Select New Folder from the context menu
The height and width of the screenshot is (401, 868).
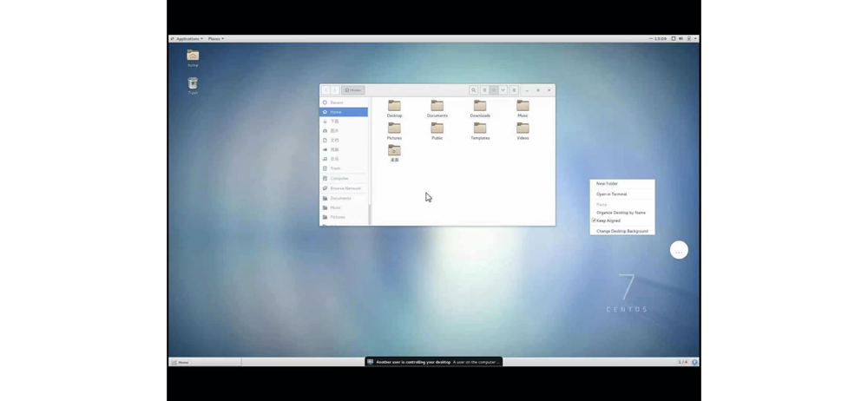click(x=622, y=183)
